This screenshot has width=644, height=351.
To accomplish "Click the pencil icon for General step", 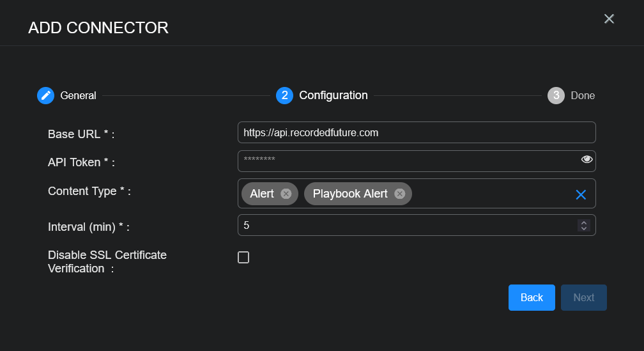I will (x=45, y=95).
